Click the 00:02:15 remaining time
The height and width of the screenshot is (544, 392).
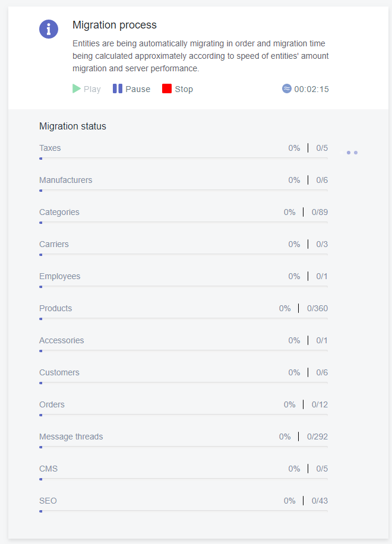tap(311, 89)
